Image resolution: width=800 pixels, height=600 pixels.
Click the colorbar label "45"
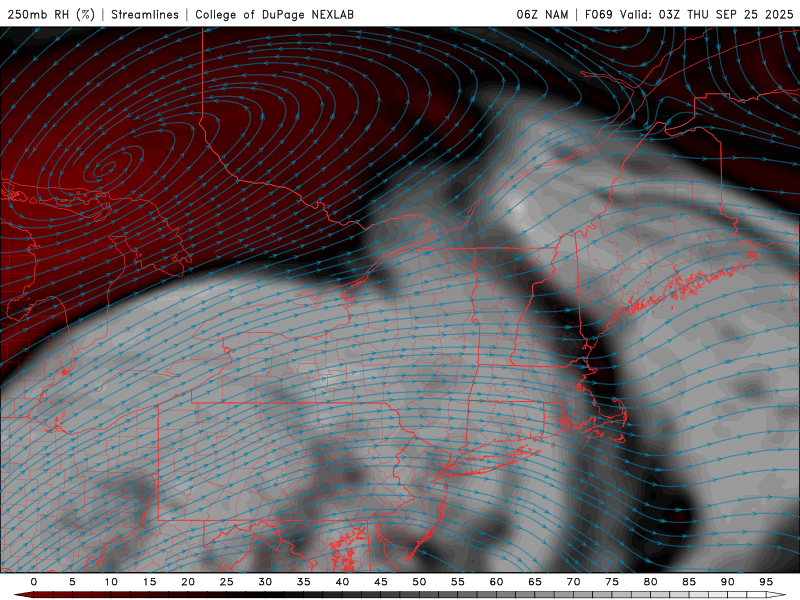(x=381, y=582)
